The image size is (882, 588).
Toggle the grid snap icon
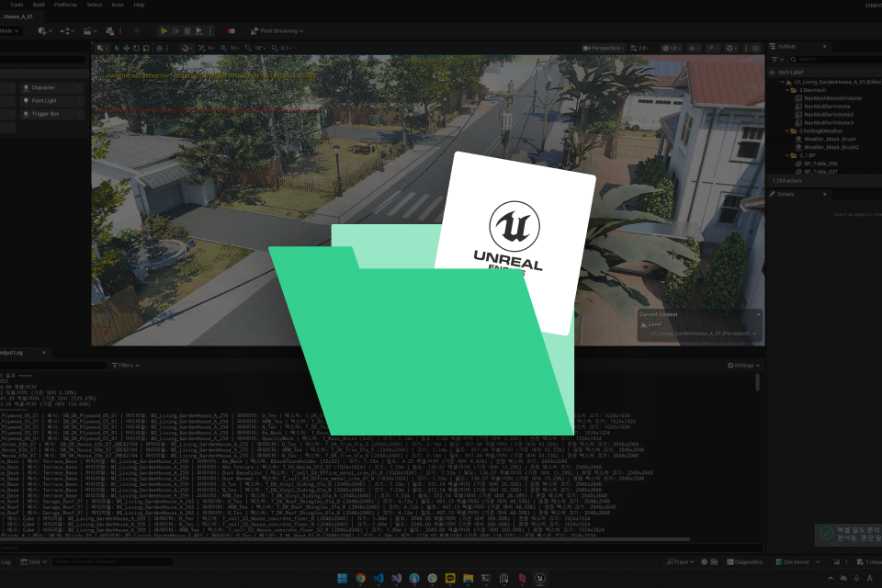[x=223, y=48]
